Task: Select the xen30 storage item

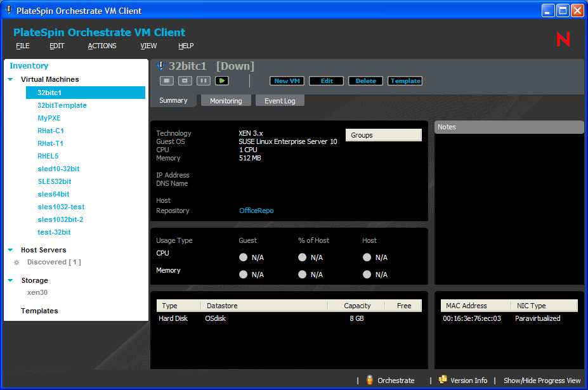Action: pyautogui.click(x=37, y=292)
